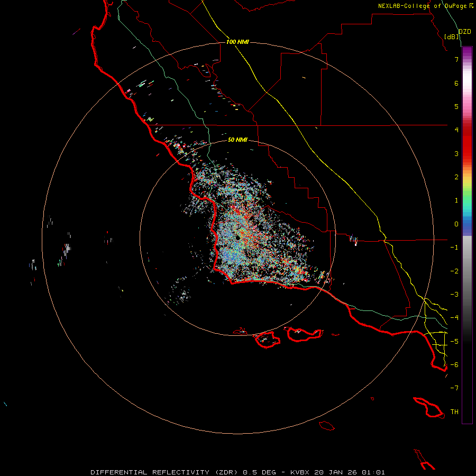Click the -1 value on color scale
The height and width of the screenshot is (476, 476).
pyautogui.click(x=454, y=248)
